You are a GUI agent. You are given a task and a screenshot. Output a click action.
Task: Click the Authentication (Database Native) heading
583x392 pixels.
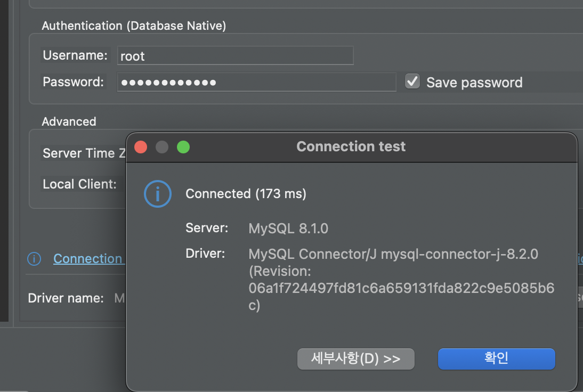point(134,26)
